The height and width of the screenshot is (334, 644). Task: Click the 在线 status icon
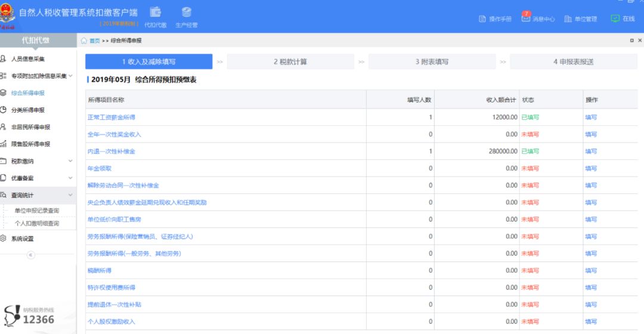615,18
